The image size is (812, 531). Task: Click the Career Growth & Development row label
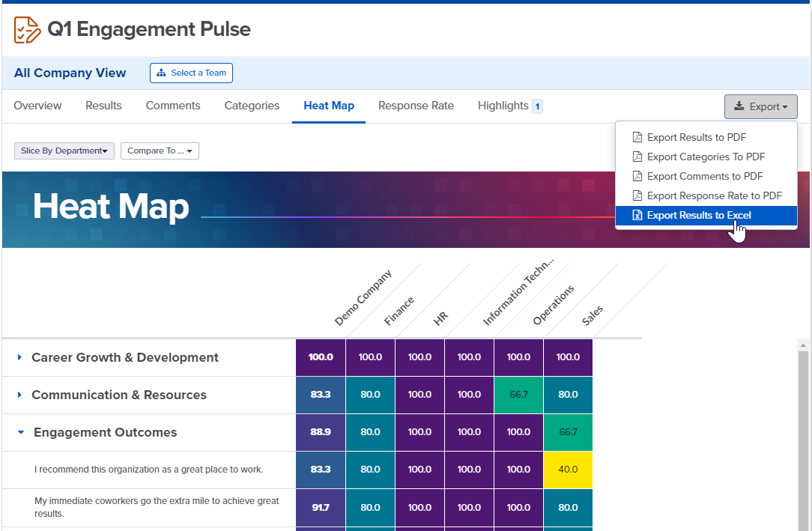125,357
